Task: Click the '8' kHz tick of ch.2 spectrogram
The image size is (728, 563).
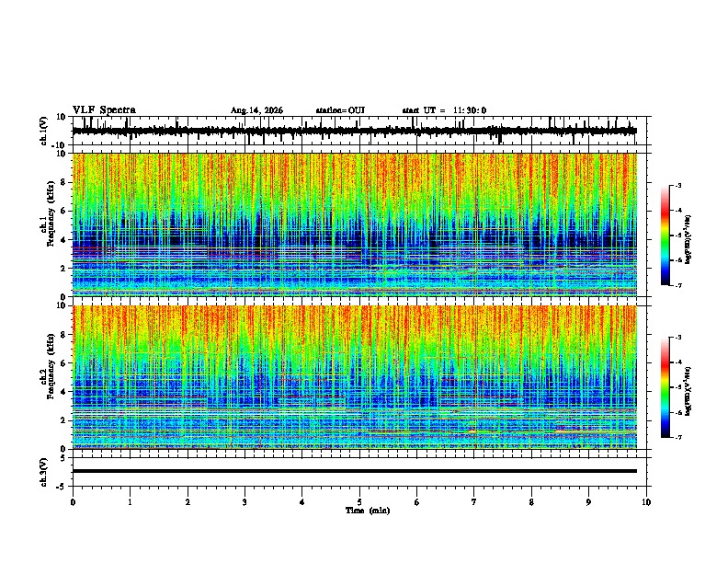Action: click(x=64, y=335)
